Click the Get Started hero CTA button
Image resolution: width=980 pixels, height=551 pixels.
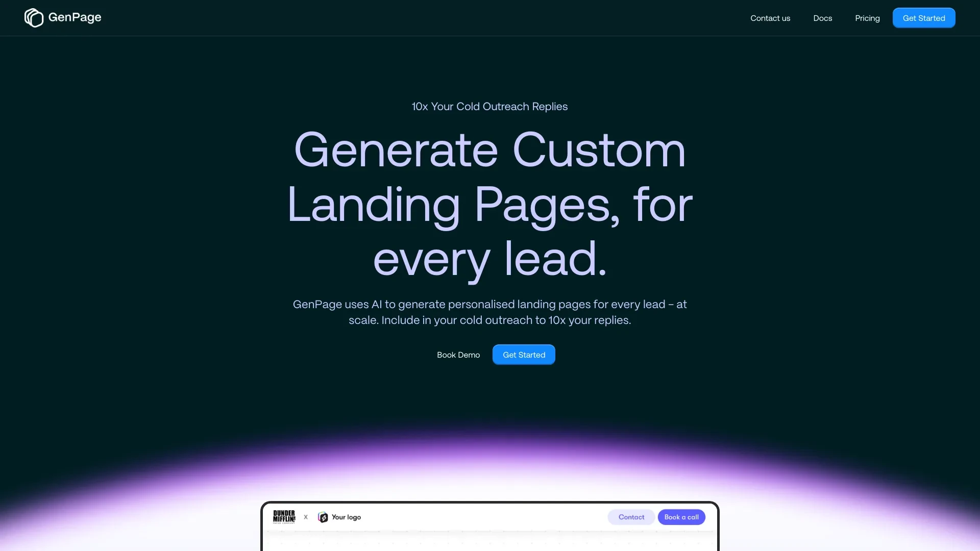point(524,355)
